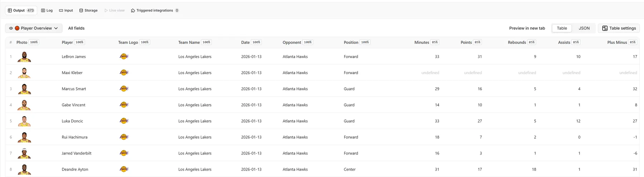This screenshot has width=644, height=177.
Task: Click undefined Minutes value for Maxi Kleber
Action: coord(430,73)
